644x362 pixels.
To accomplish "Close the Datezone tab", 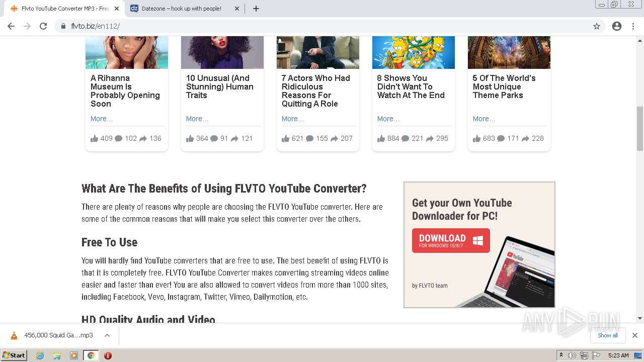I will tap(237, 9).
